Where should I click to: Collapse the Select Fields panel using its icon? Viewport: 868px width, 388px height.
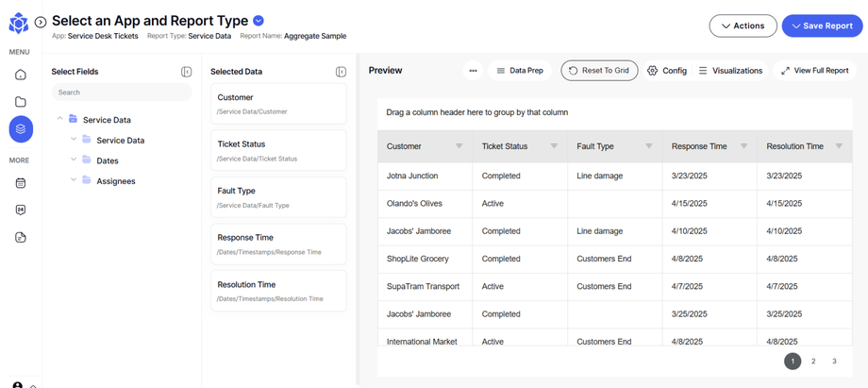[x=186, y=72]
